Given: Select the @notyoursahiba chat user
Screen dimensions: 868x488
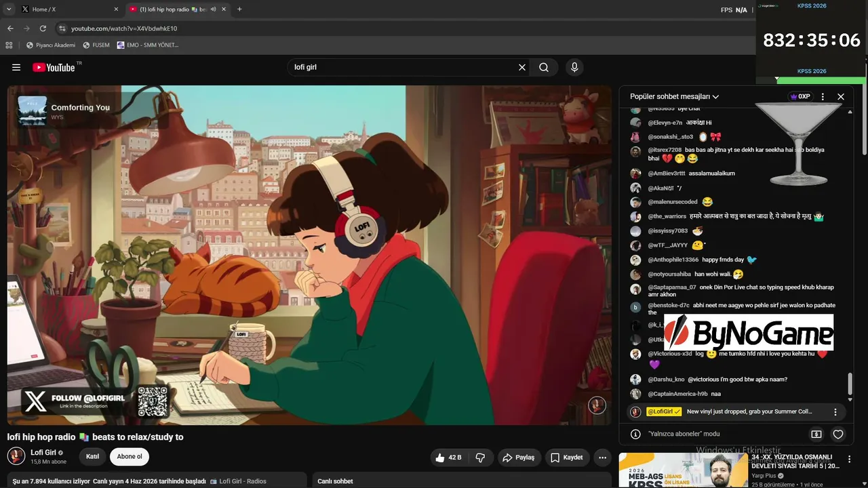Looking at the screenshot, I should pos(669,274).
